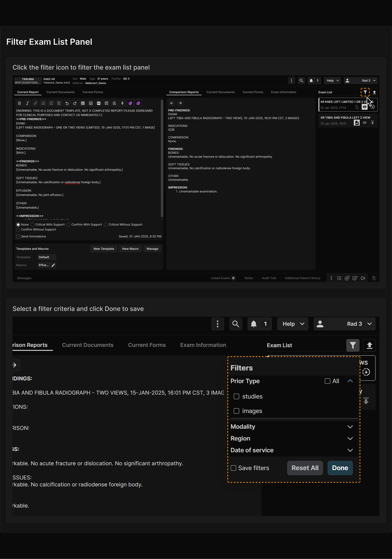Open search in the full report screenshot header
392x559 pixels.
click(301, 81)
